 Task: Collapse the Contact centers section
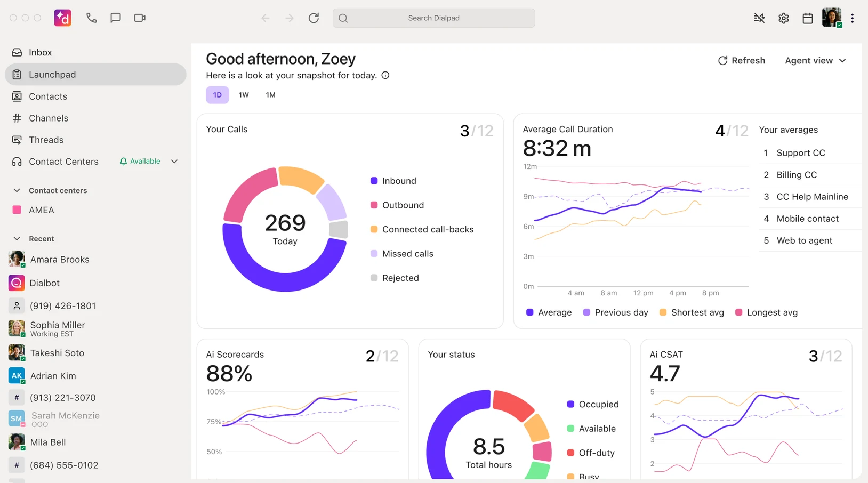[17, 190]
